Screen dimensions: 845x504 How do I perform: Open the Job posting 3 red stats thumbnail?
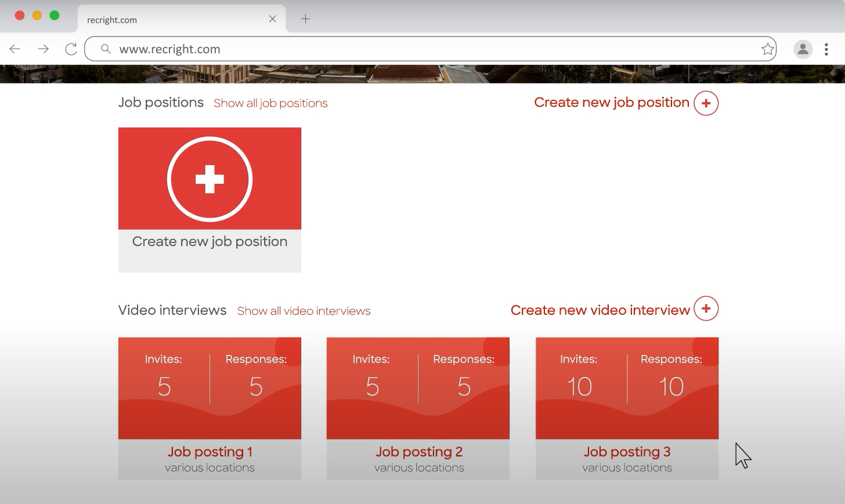pyautogui.click(x=627, y=388)
